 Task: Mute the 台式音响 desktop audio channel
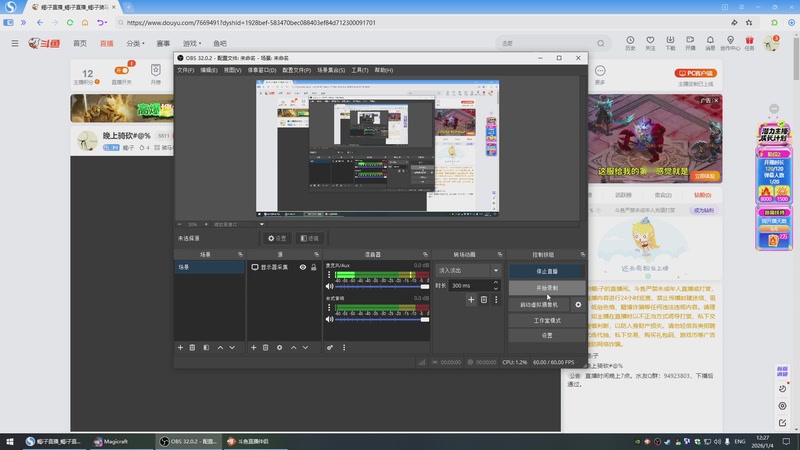(329, 318)
